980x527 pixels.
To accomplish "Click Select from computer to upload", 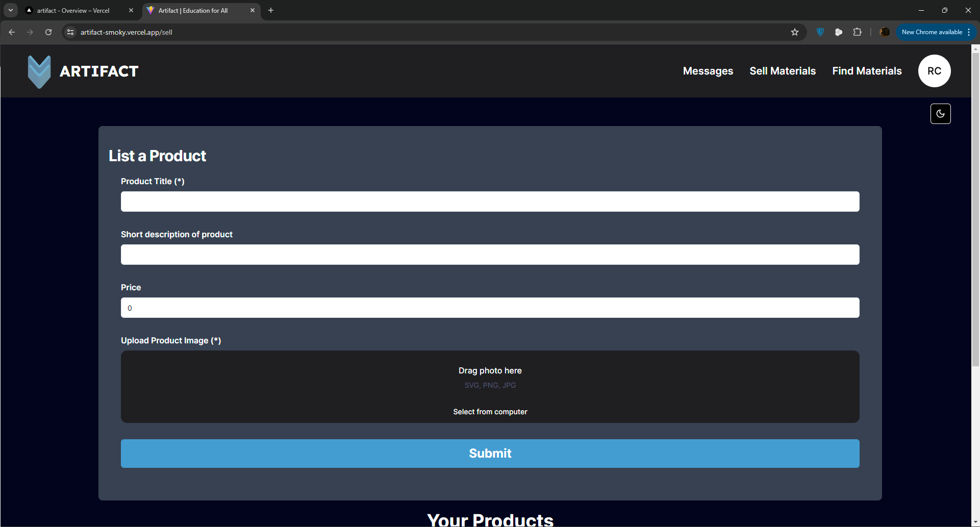I will coord(490,412).
